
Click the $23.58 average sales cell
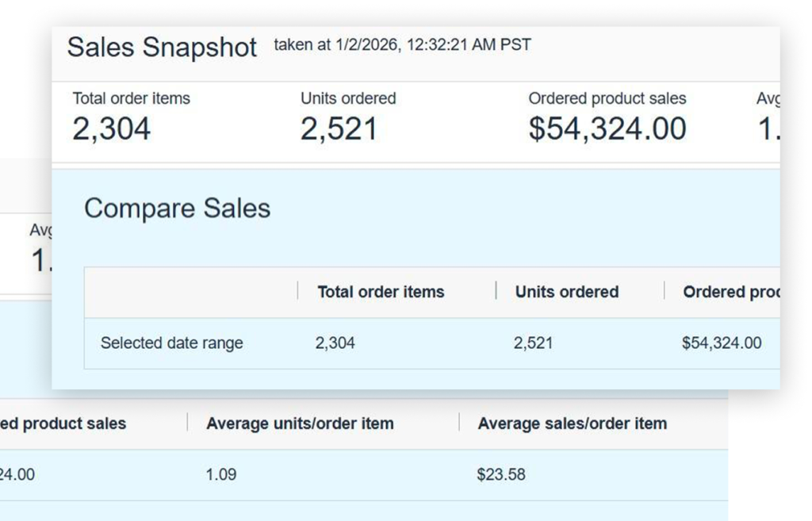pos(500,475)
